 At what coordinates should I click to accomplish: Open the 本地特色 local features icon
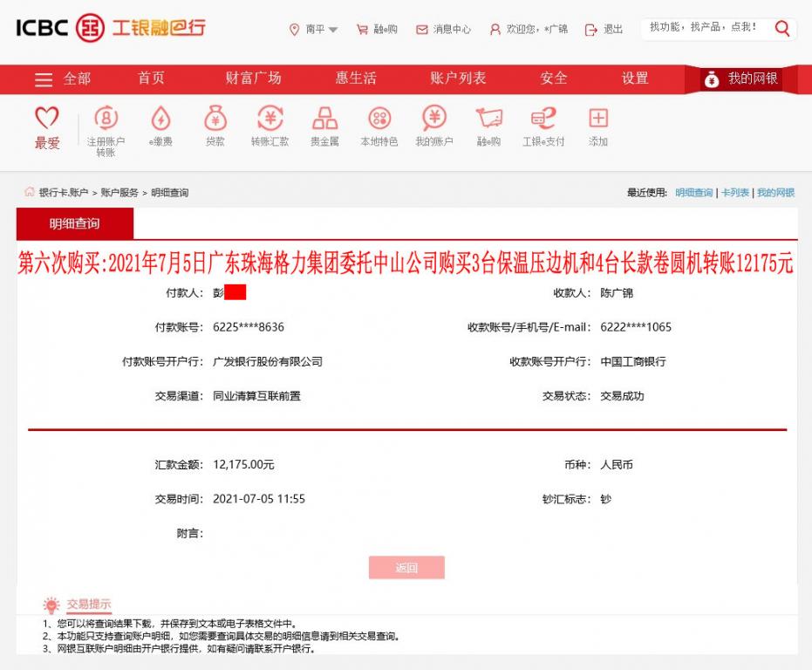pos(379,124)
